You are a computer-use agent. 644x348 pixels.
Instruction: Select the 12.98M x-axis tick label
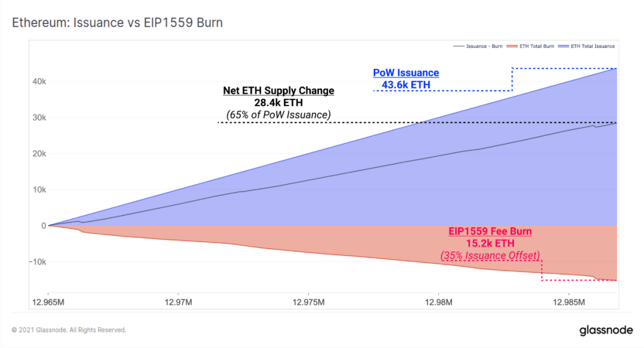tap(439, 303)
